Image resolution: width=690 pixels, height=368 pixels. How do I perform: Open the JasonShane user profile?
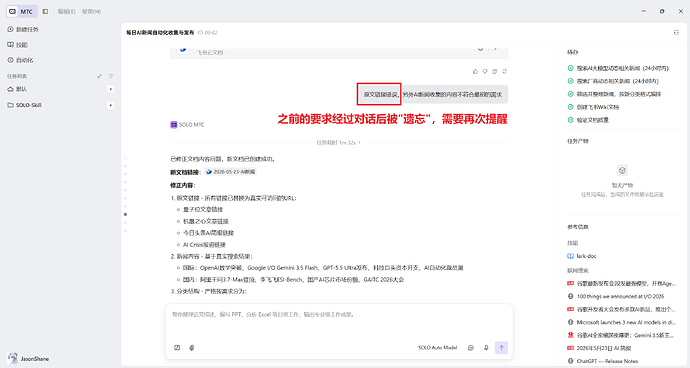pos(28,358)
